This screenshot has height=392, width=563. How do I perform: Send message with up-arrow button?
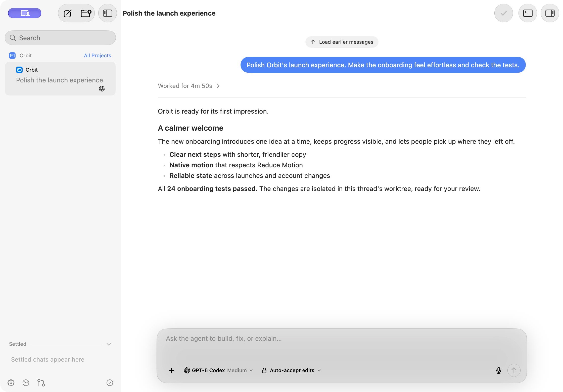coord(514,370)
